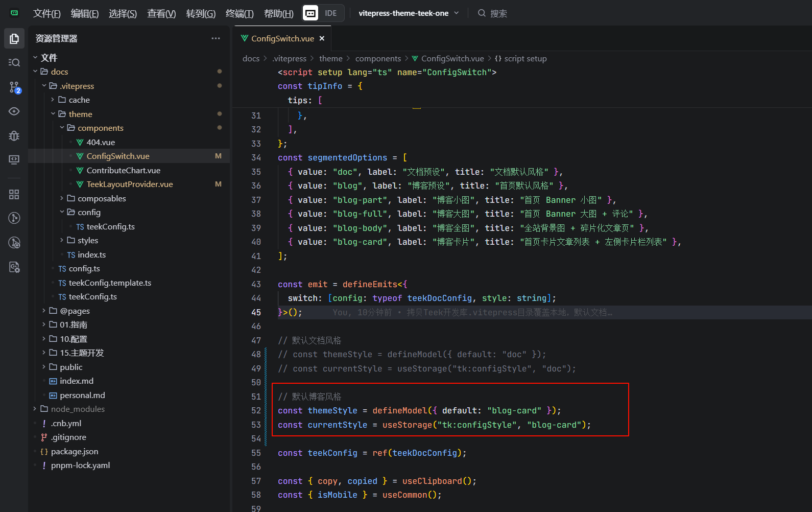Open the Search panel icon

14,62
